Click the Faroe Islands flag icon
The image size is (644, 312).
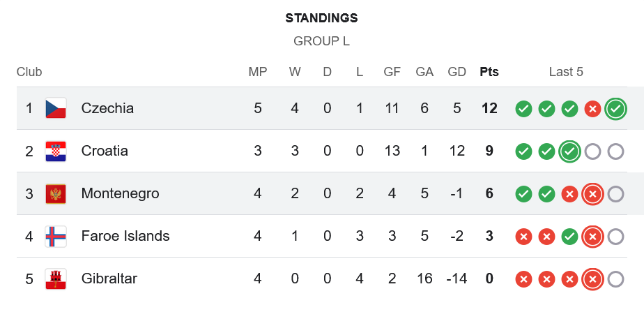pyautogui.click(x=55, y=236)
